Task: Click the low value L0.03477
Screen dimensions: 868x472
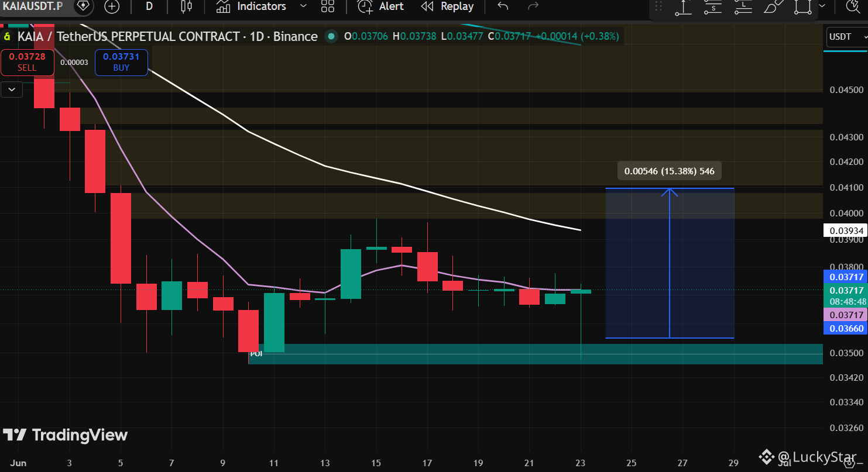Action: coord(464,36)
